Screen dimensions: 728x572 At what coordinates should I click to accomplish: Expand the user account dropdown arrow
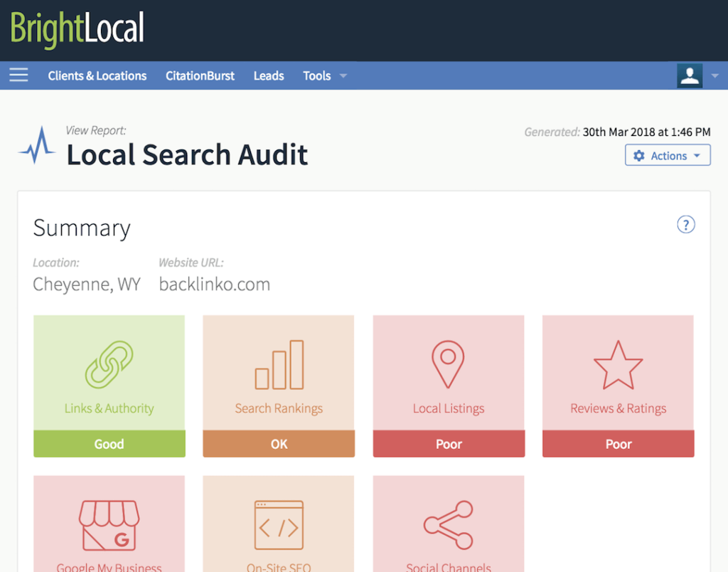click(715, 75)
